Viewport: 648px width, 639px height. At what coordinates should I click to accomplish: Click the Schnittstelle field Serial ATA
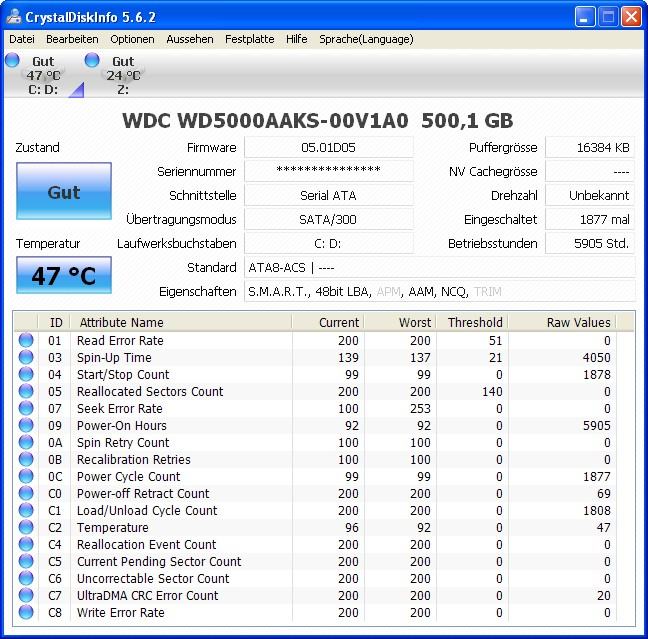[329, 195]
